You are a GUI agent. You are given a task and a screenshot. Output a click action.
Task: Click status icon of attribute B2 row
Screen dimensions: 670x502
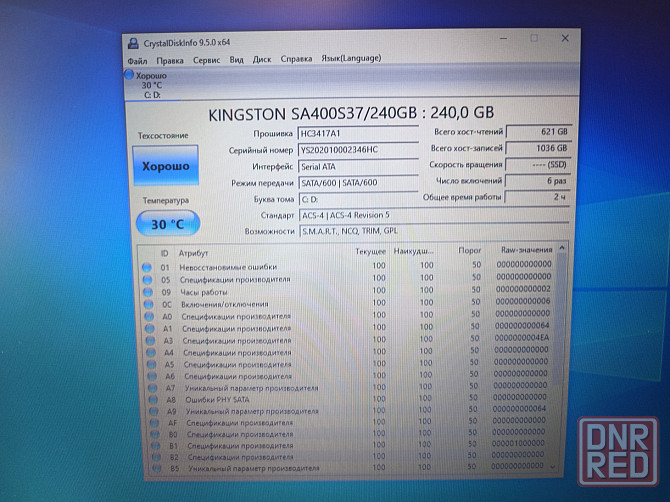point(156,457)
